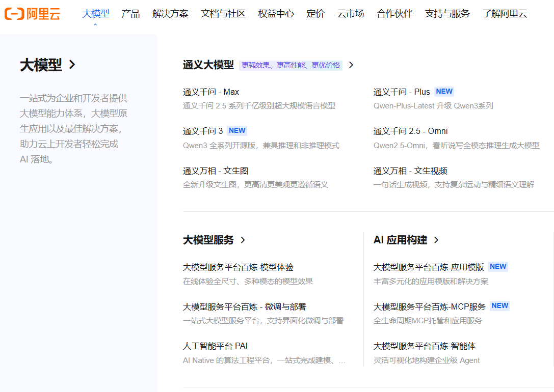Click the sidebar intro text 一站式为企业和开发者提供
Image resolution: width=554 pixels, height=392 pixels.
(73, 98)
